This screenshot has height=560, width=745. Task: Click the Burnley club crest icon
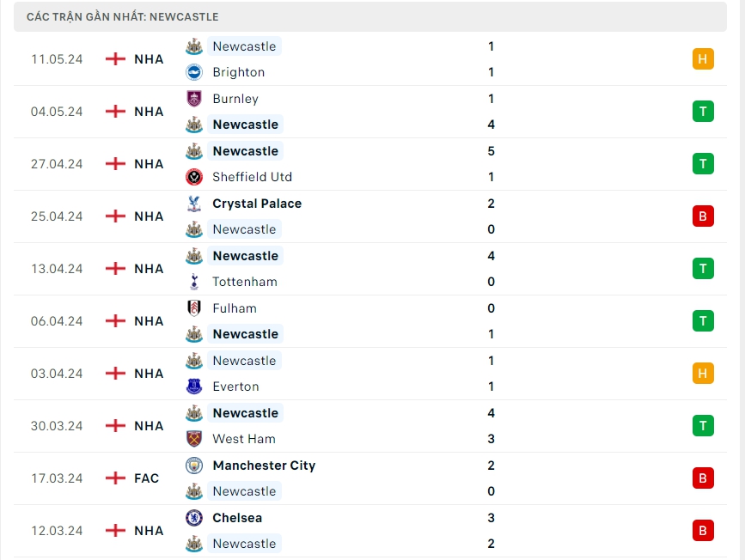point(194,99)
